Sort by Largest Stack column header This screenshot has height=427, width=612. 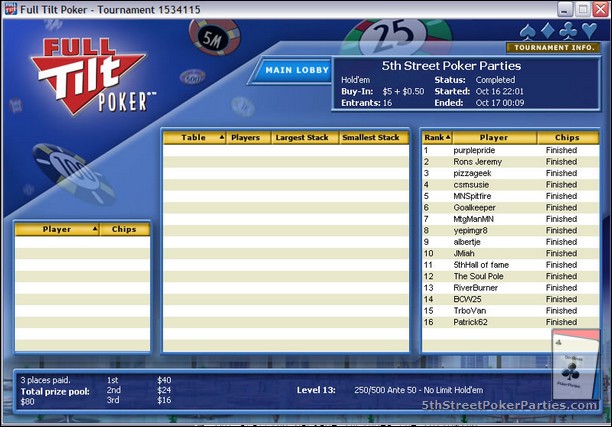305,137
